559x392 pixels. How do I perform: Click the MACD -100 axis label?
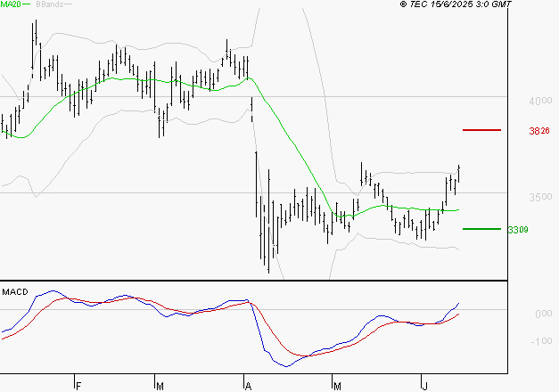click(541, 342)
